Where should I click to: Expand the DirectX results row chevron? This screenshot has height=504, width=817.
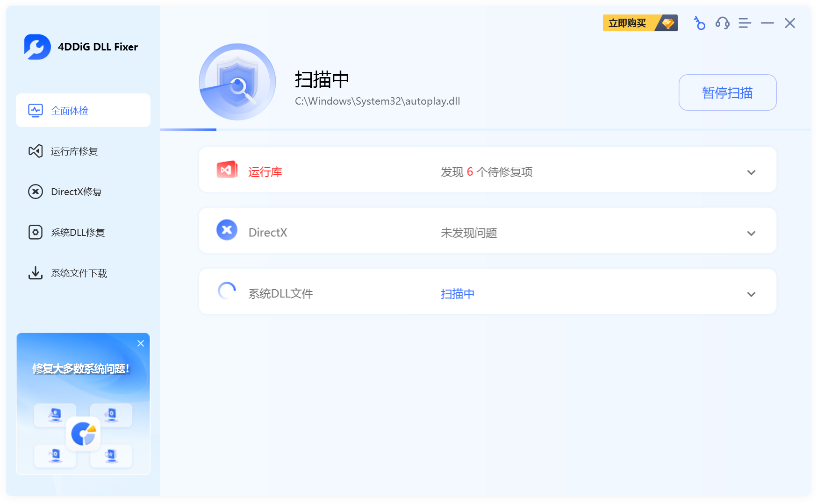[751, 233]
